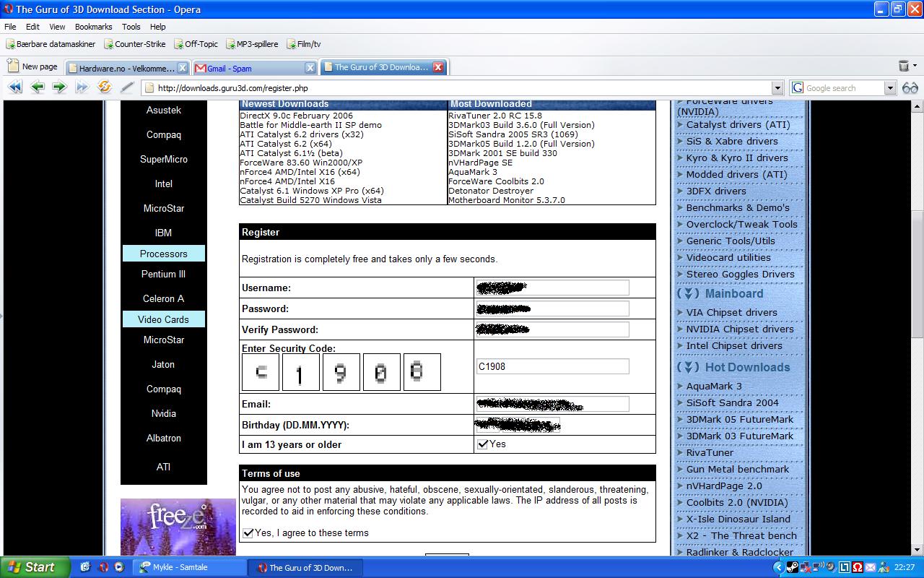
Task: Click the Email input field
Action: pos(552,404)
